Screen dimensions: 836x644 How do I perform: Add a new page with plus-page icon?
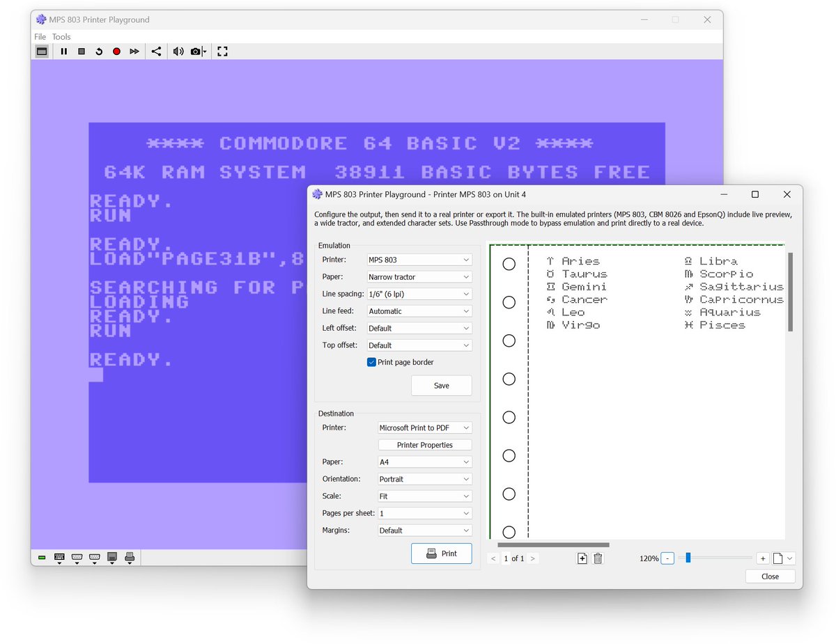(x=582, y=558)
